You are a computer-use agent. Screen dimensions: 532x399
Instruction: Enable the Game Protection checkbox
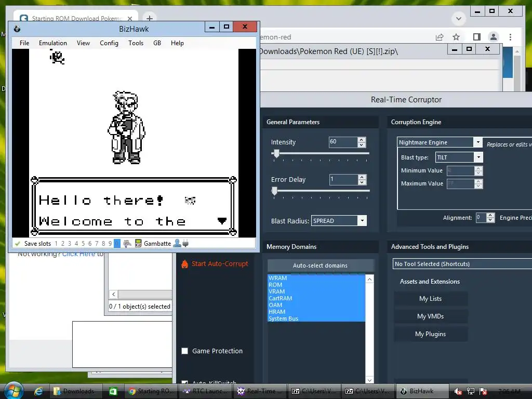coord(185,351)
